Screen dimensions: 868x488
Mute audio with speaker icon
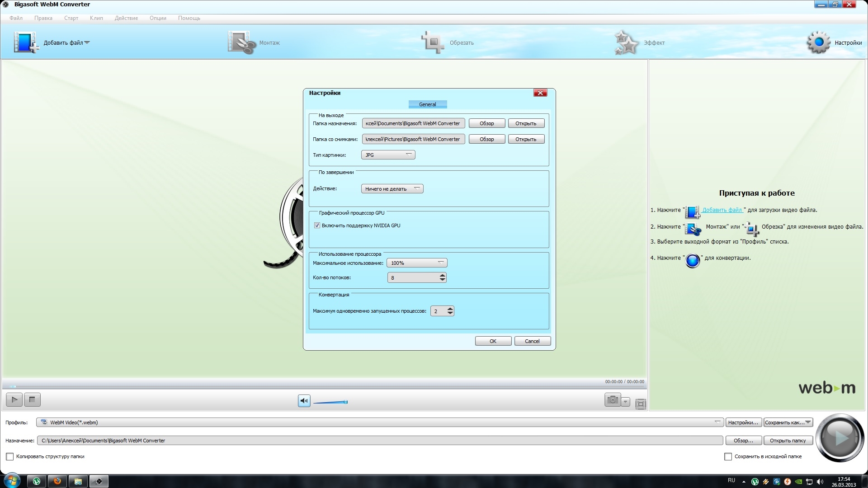point(304,401)
